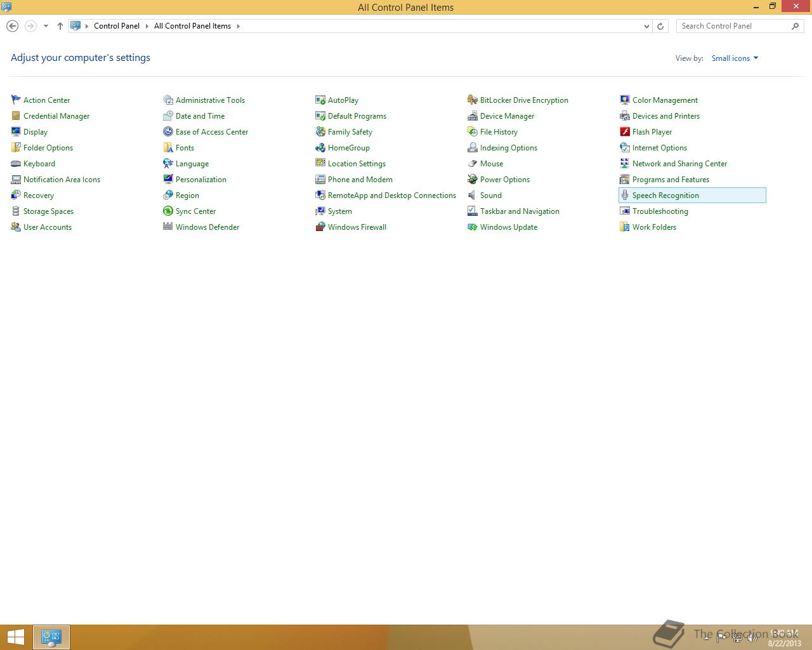Expand the address bar history dropdown
812x650 pixels.
click(646, 26)
